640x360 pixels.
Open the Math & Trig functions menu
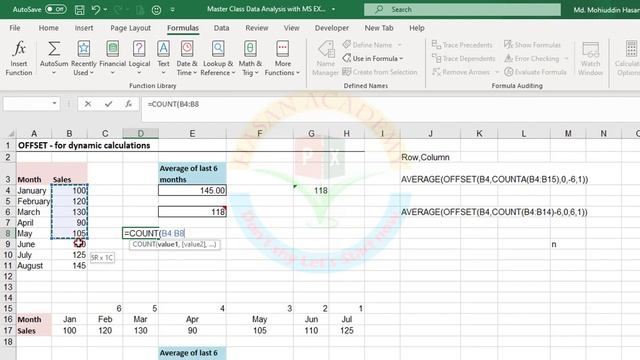(250, 58)
